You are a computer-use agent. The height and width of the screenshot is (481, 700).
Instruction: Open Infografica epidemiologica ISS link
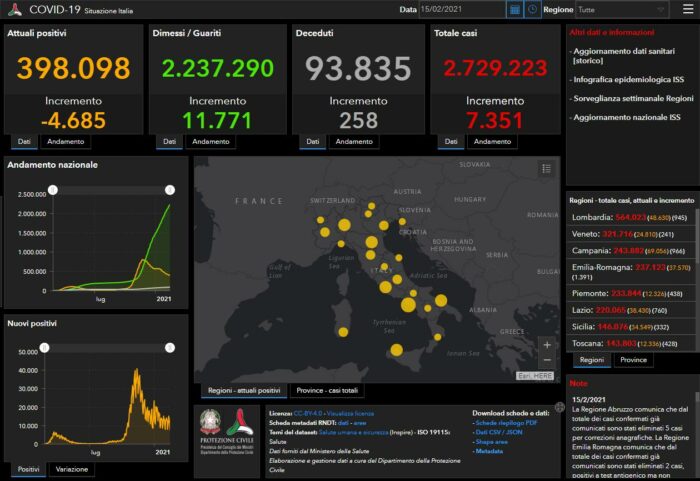click(x=629, y=79)
